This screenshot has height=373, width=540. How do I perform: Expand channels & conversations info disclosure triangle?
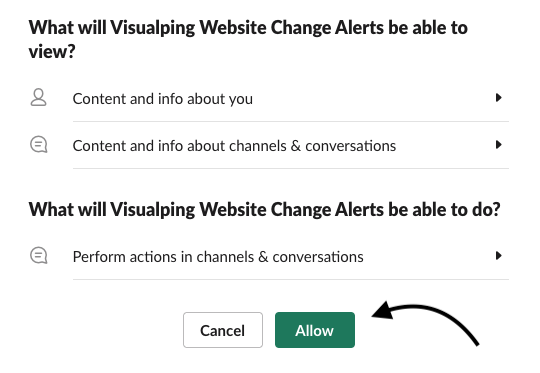[498, 145]
